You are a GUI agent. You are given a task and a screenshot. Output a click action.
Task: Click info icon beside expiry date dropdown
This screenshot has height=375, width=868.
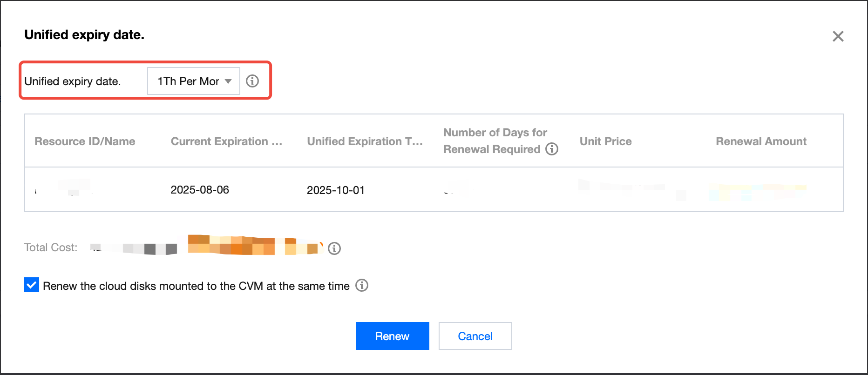pyautogui.click(x=252, y=81)
